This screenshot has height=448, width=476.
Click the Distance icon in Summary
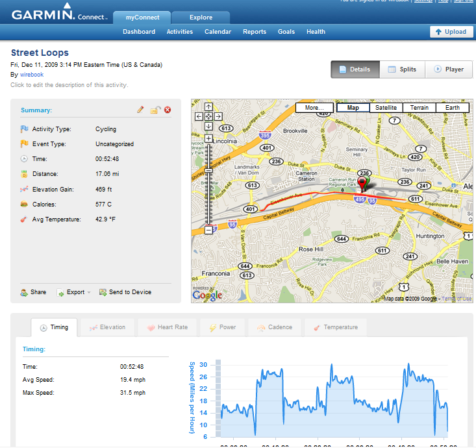tap(24, 174)
